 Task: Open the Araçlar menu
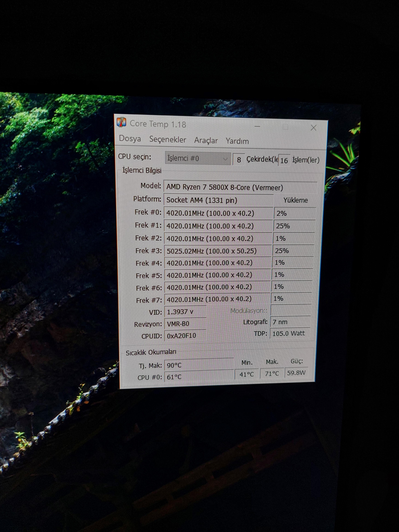[206, 140]
